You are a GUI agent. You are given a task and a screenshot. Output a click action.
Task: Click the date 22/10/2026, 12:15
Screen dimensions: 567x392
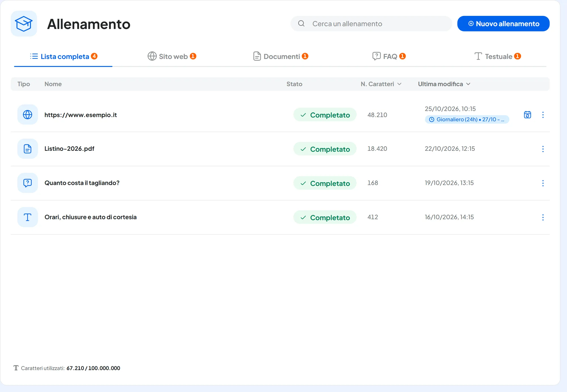[450, 149]
